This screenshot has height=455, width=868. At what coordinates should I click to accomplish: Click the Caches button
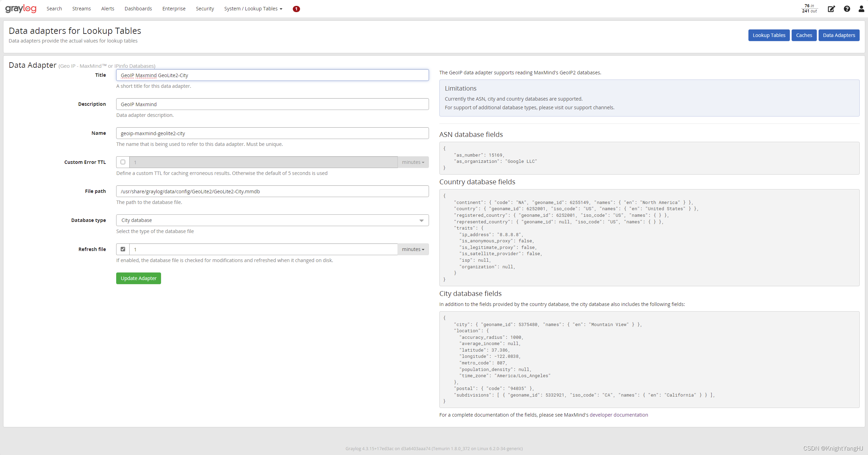point(804,35)
